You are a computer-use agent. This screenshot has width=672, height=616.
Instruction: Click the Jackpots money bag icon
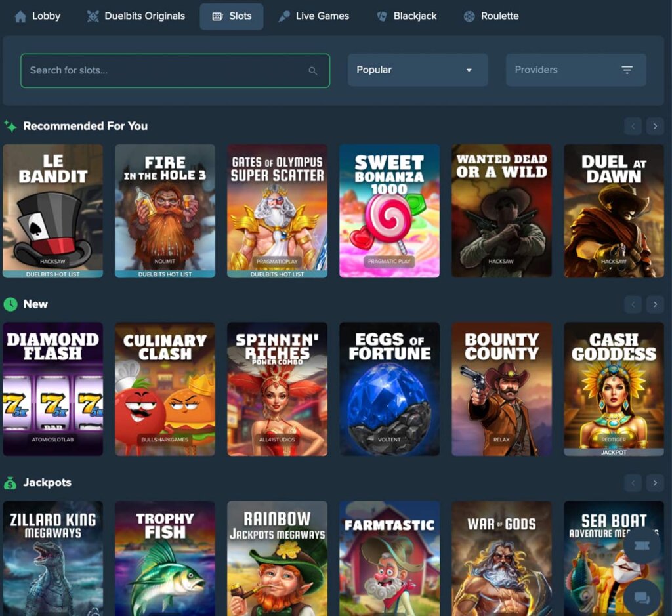click(10, 483)
